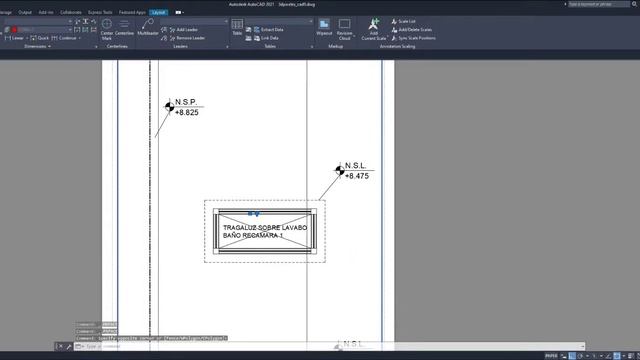This screenshot has height=360, width=640.
Task: Click the N.S.L. +8.475 elevation marker symbol
Action: click(x=340, y=171)
